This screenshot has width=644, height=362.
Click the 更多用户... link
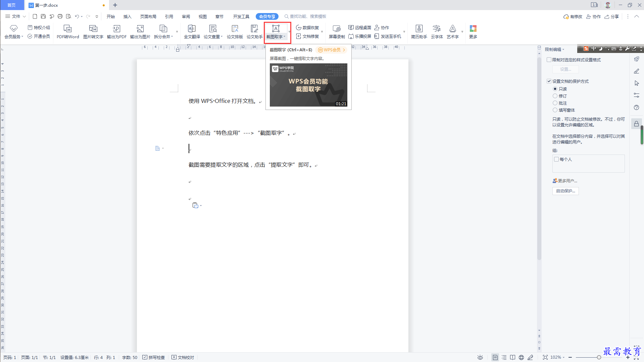click(x=565, y=181)
